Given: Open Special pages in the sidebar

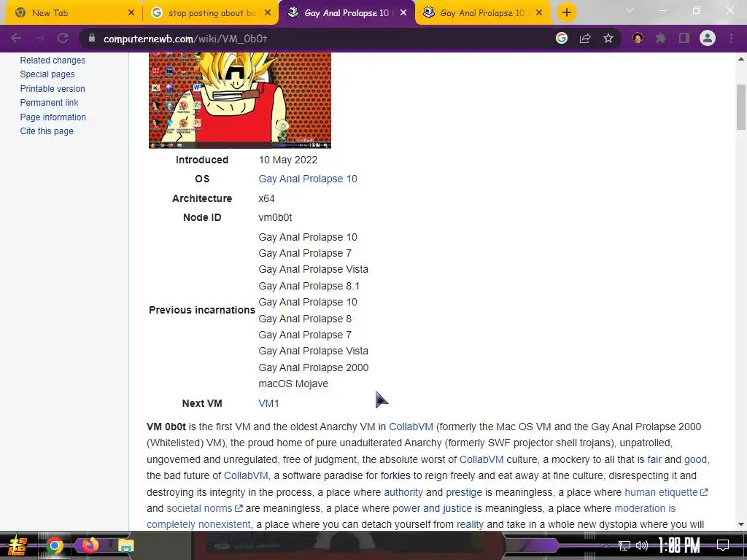Looking at the screenshot, I should (47, 74).
